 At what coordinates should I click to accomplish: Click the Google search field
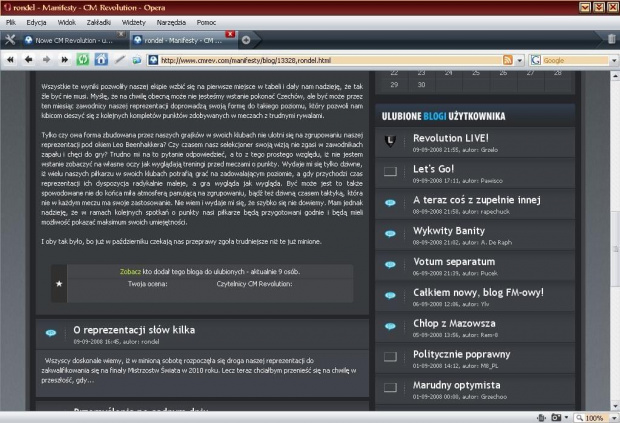pyautogui.click(x=575, y=60)
